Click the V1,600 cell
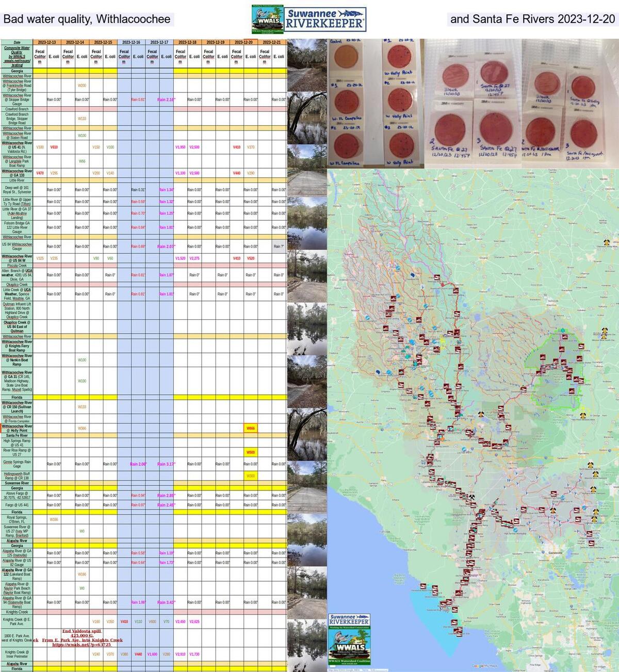 (x=152, y=654)
